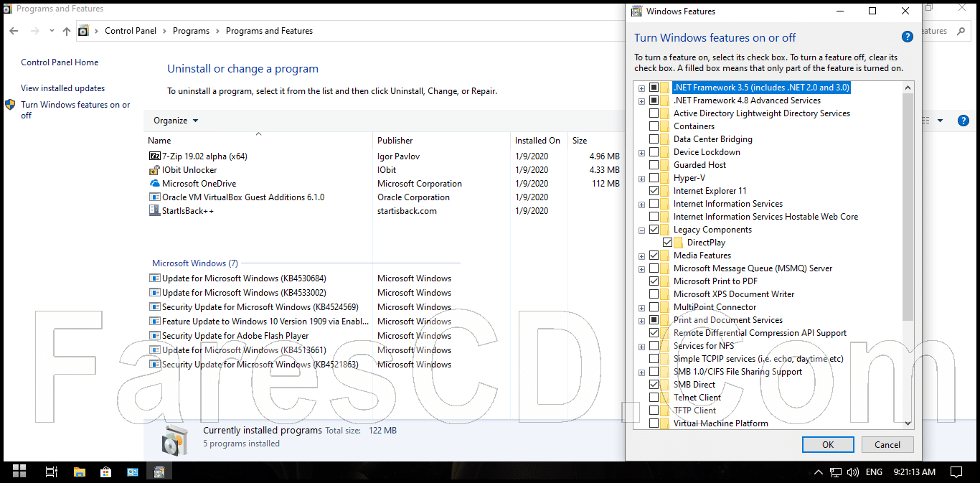980x483 pixels.
Task: Click the Up to parent folder arrow
Action: pyautogui.click(x=67, y=31)
